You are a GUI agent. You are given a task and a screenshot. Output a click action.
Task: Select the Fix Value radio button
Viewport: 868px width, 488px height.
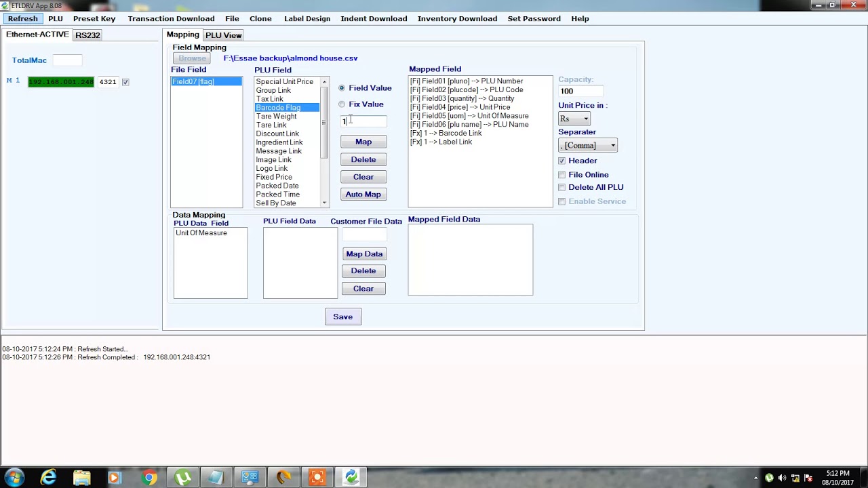tap(342, 104)
